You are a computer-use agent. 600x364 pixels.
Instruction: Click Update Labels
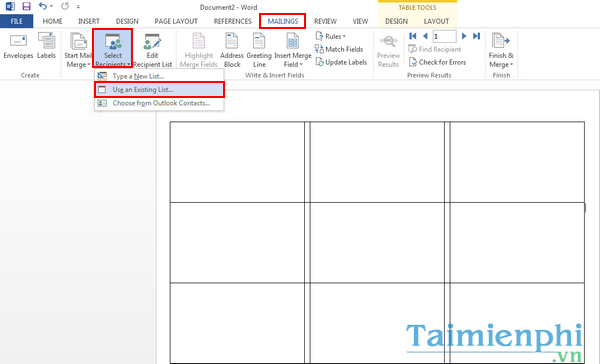tap(341, 62)
